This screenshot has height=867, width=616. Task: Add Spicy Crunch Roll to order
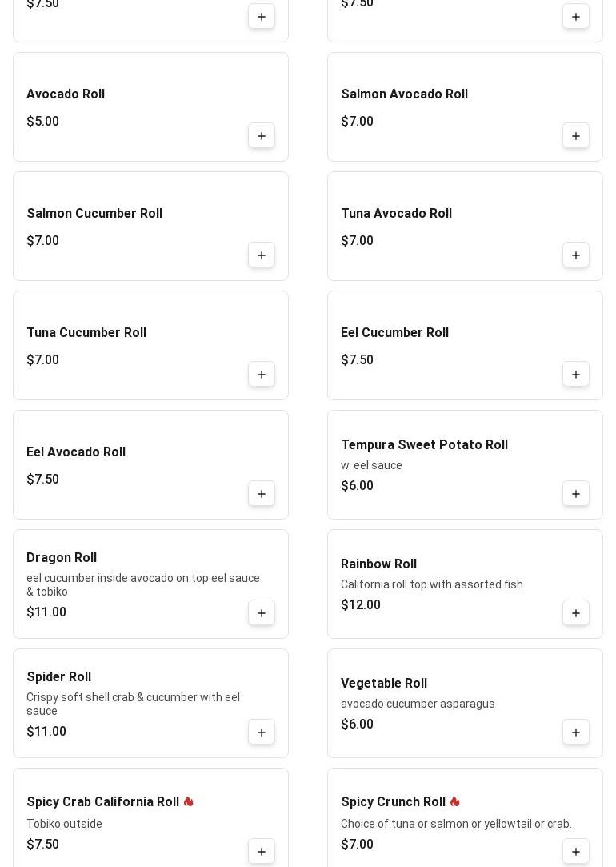[576, 852]
